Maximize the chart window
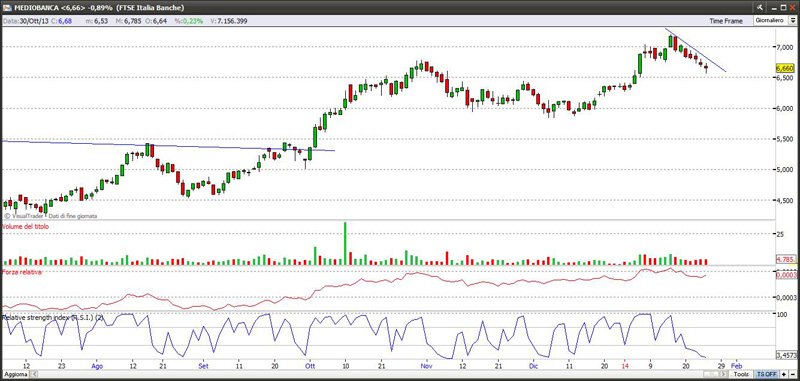This screenshot has width=800, height=381. [x=783, y=7]
